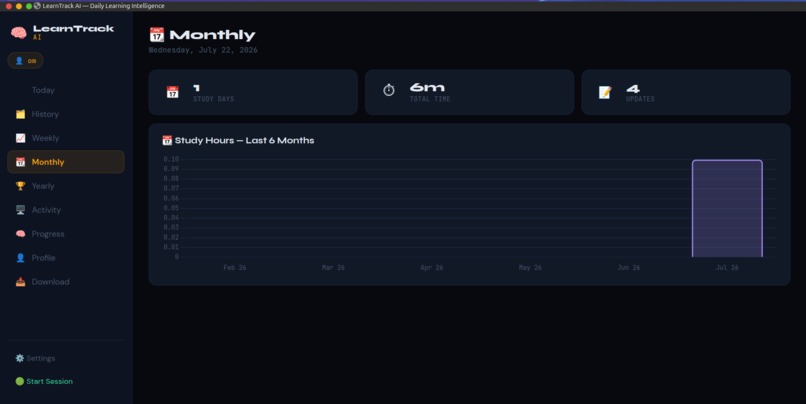Click the 'Study Hours — Last 6 Months' title
Image resolution: width=806 pixels, height=404 pixels.
[x=244, y=140]
